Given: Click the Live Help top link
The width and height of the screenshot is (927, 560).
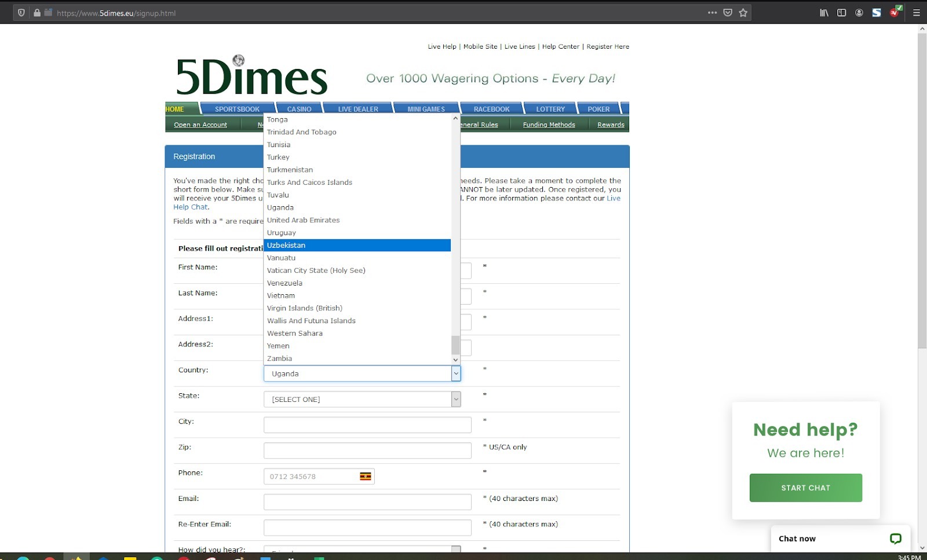Looking at the screenshot, I should [x=442, y=46].
